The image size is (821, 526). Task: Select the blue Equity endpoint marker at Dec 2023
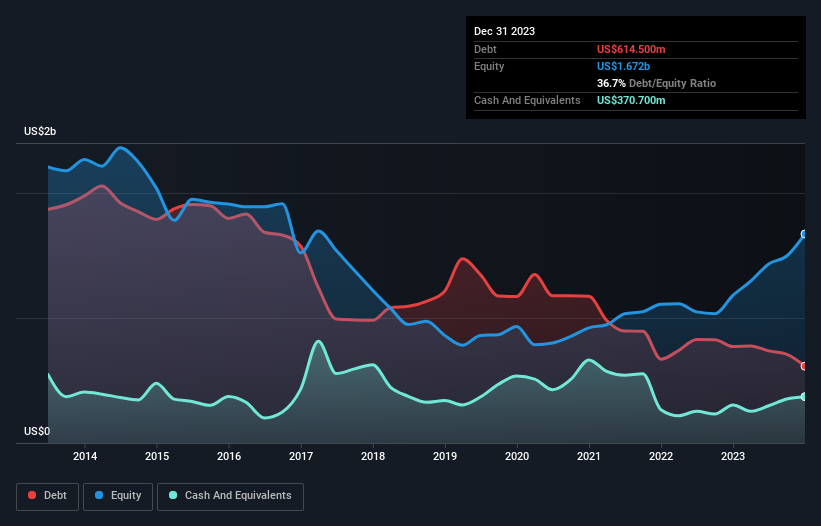pyautogui.click(x=804, y=234)
